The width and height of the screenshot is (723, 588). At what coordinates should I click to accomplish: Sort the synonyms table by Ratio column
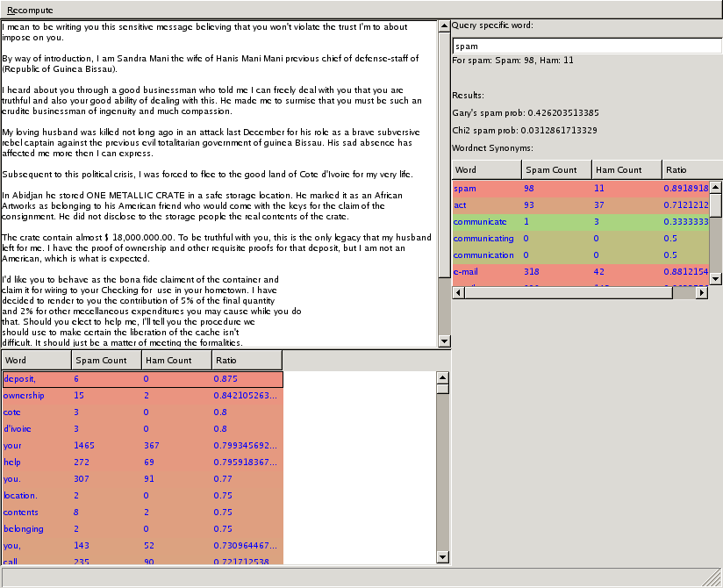pyautogui.click(x=692, y=169)
